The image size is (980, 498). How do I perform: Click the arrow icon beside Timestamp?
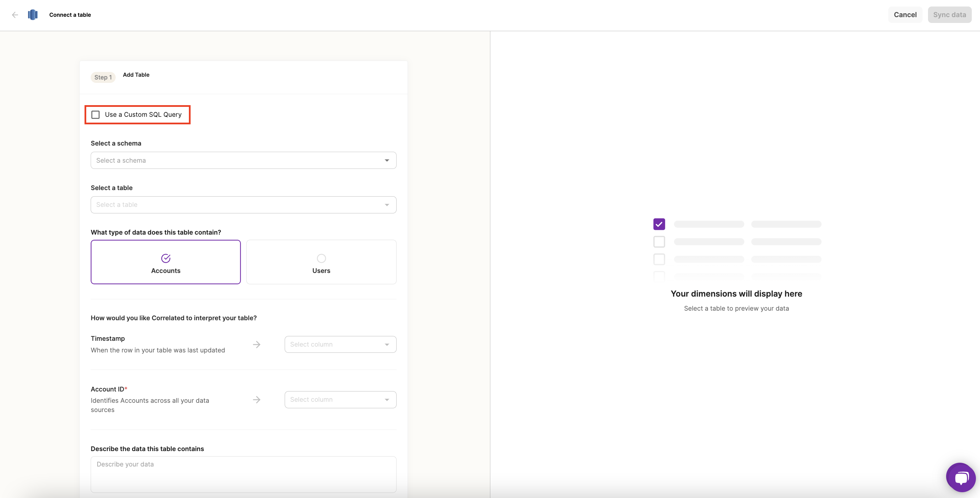[x=257, y=345]
